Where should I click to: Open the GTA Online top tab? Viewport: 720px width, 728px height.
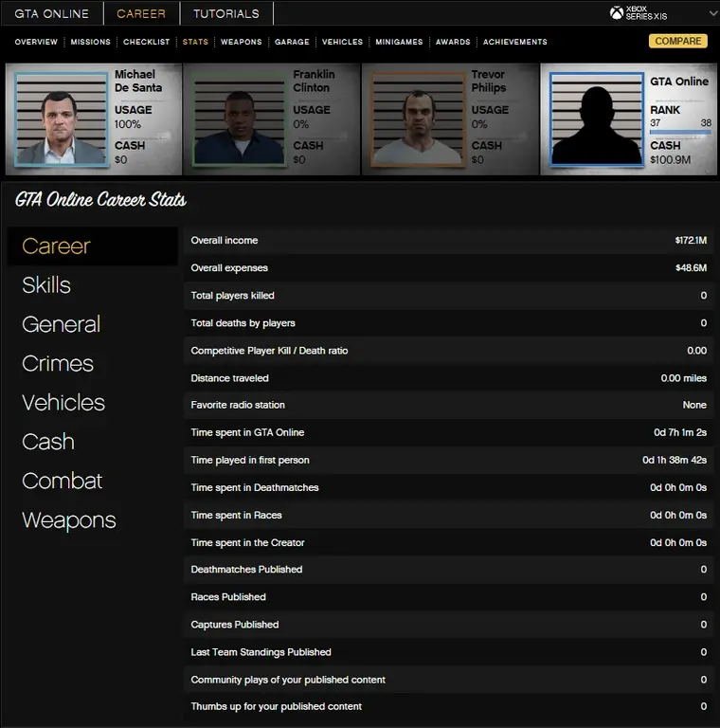51,13
